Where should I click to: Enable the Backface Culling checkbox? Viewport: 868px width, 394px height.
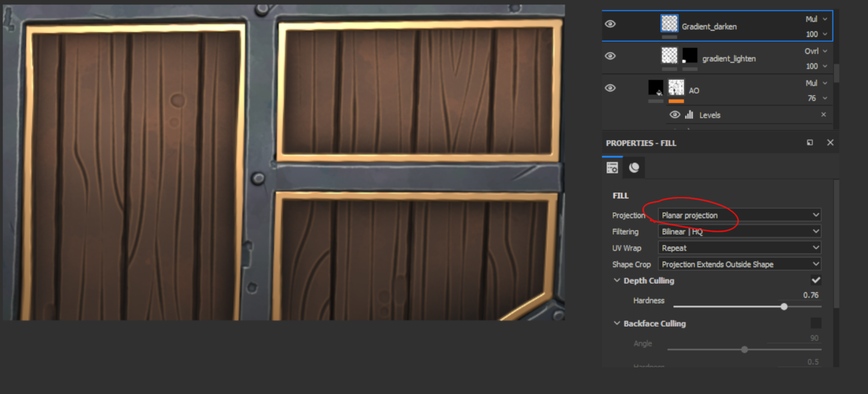[x=816, y=323]
